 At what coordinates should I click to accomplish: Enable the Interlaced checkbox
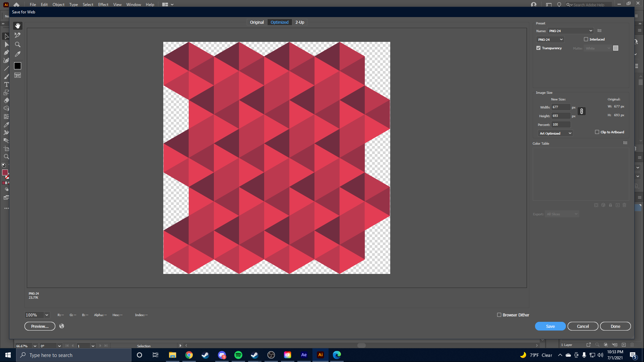pos(586,39)
